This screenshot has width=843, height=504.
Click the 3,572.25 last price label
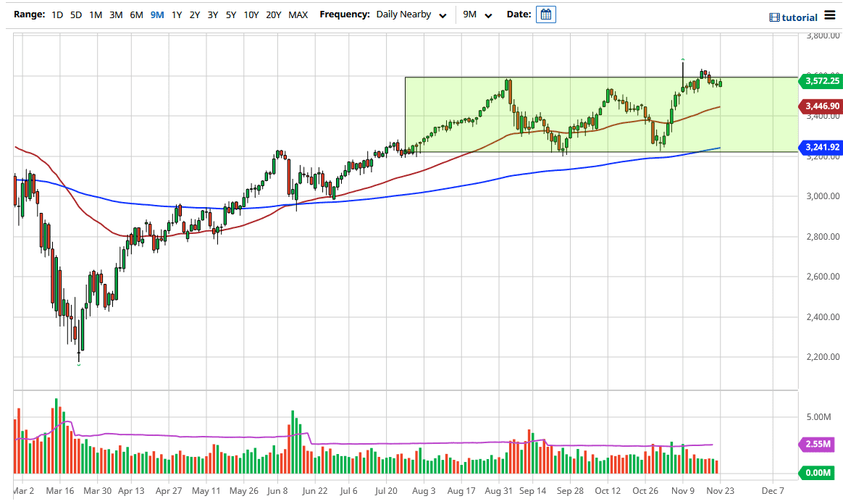point(821,81)
